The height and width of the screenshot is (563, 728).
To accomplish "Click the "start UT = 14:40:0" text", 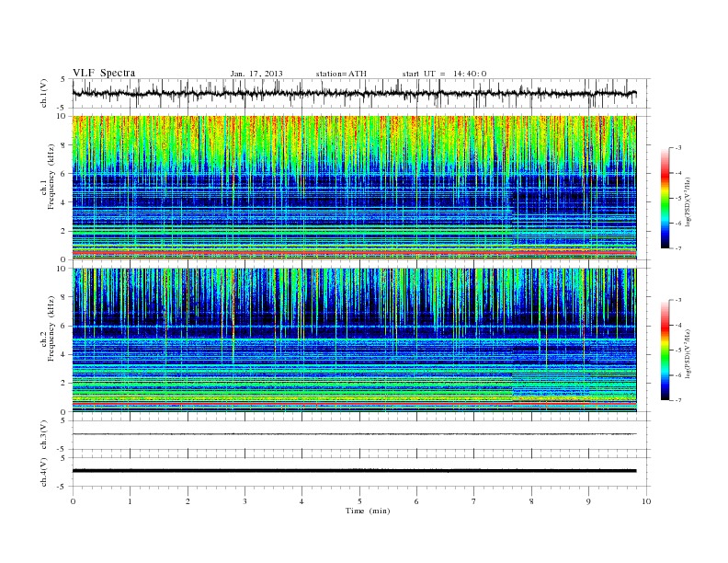I will tap(444, 74).
